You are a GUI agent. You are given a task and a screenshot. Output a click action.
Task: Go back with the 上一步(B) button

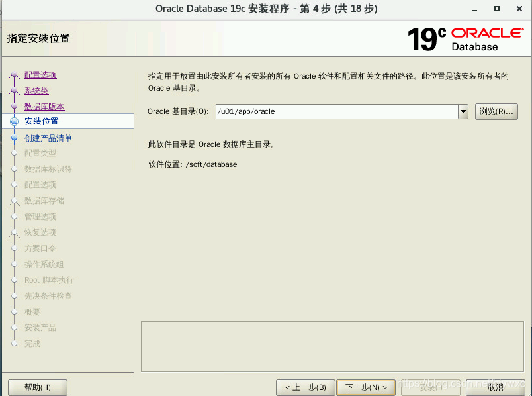click(305, 387)
